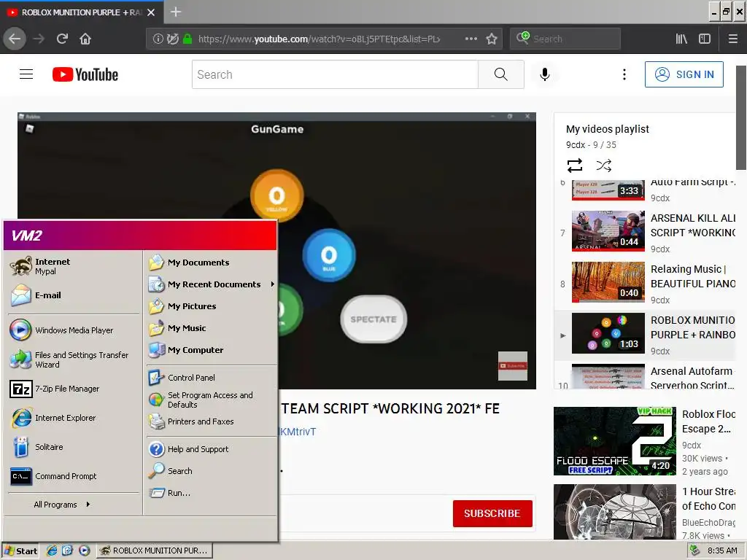Open Internet Mypal from Start menu

coord(74,266)
